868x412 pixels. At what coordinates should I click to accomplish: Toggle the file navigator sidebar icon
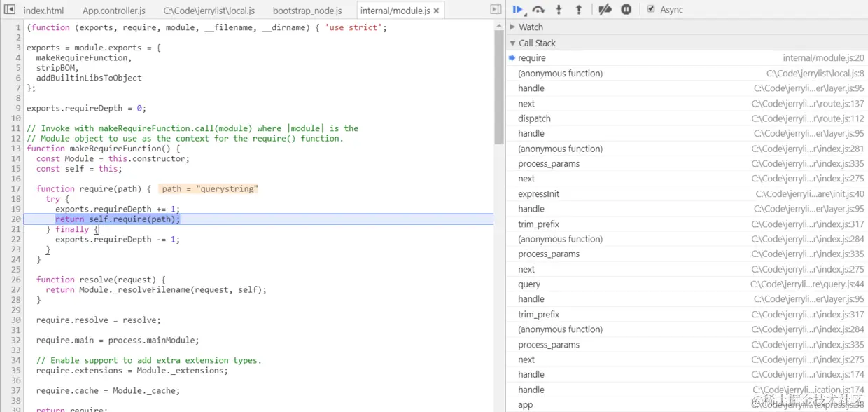pyautogui.click(x=10, y=10)
